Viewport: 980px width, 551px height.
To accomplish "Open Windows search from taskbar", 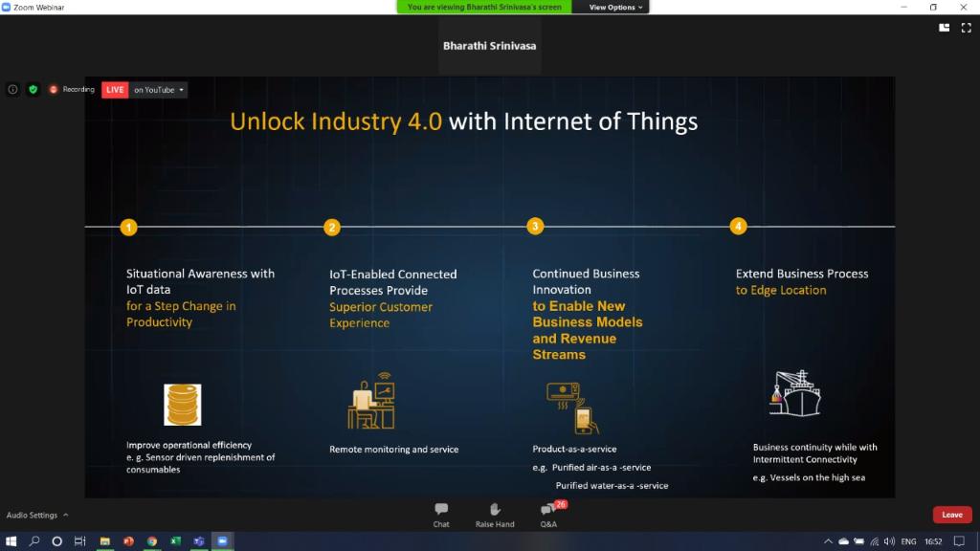I will (x=34, y=541).
